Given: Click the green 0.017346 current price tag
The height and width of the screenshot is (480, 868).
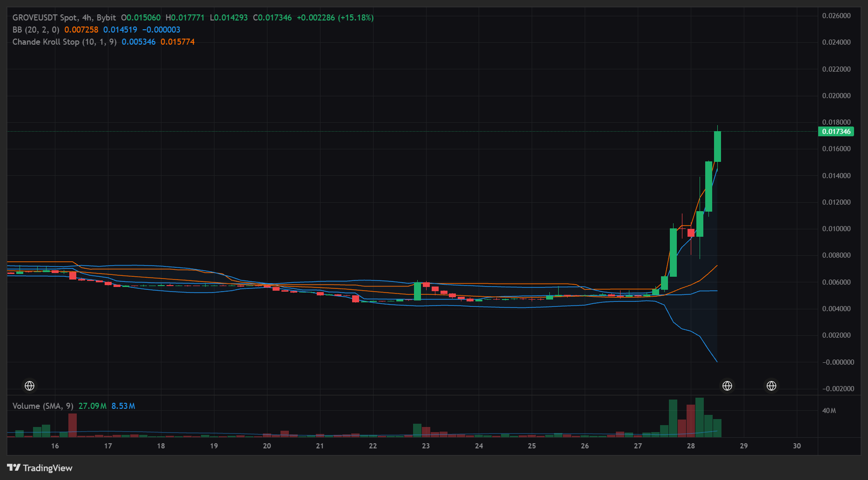Looking at the screenshot, I should point(836,132).
